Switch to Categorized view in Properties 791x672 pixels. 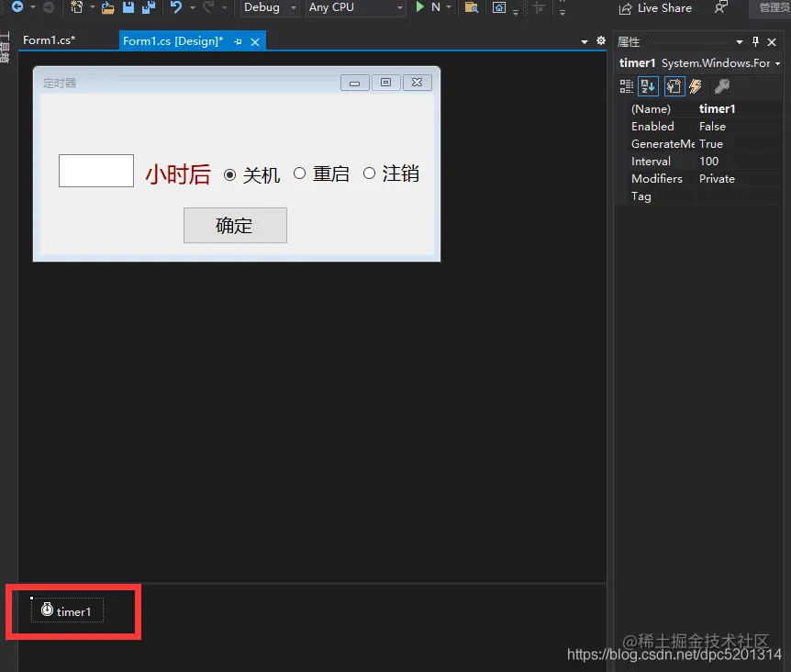click(x=627, y=86)
